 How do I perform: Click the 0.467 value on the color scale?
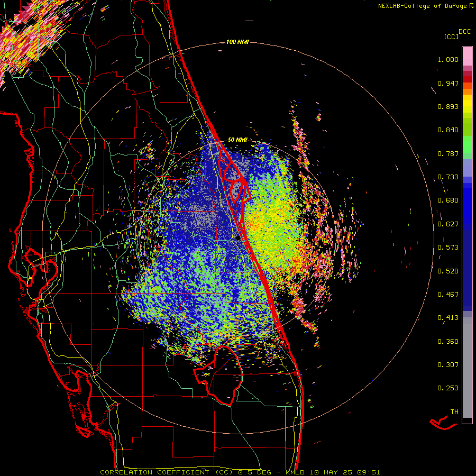tap(448, 295)
